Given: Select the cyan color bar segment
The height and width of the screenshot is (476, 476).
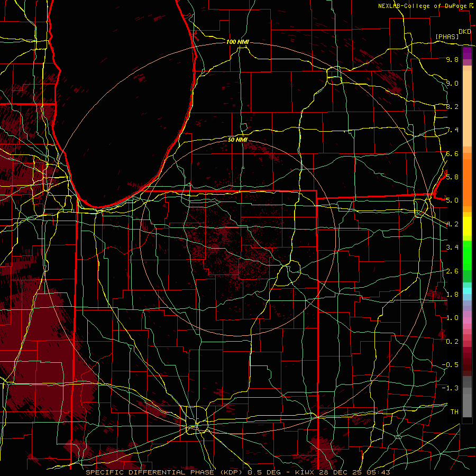Looking at the screenshot, I should tap(467, 291).
